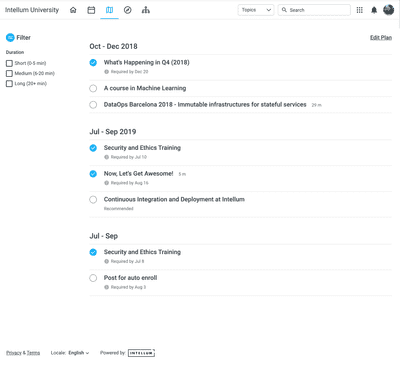Enable the Medium (6-20 min) filter
400x367 pixels.
coord(9,73)
